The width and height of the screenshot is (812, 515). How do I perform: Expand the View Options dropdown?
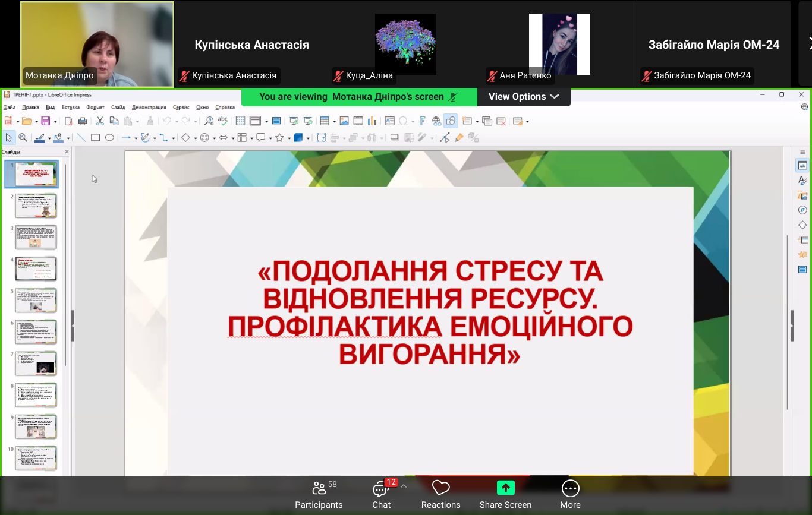click(523, 97)
